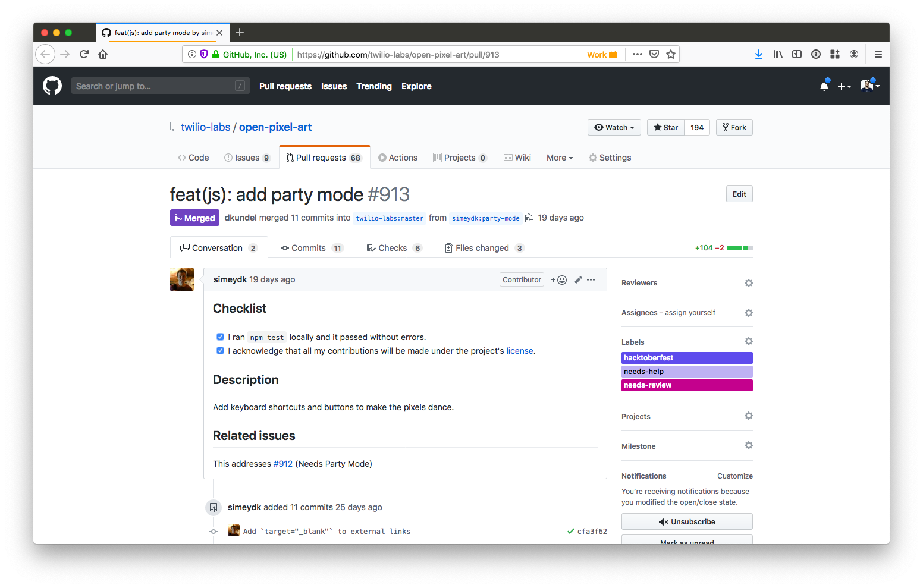Open the Wiki tab
923x588 pixels.
(x=517, y=158)
